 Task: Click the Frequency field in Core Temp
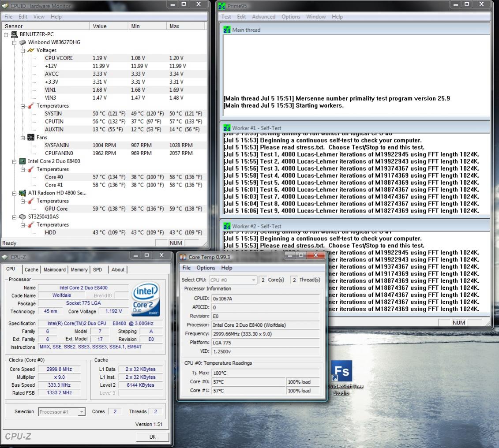point(266,334)
